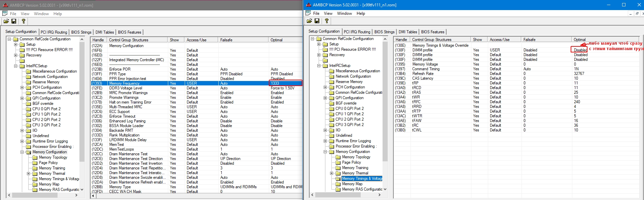644x200 pixels.
Task: Click Save disk icon in right window toolbar
Action: point(317,21)
